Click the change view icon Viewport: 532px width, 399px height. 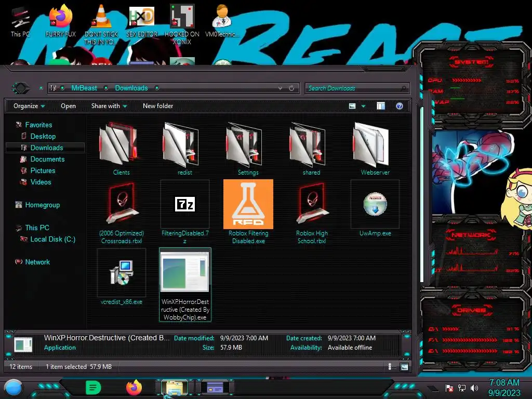click(x=352, y=106)
